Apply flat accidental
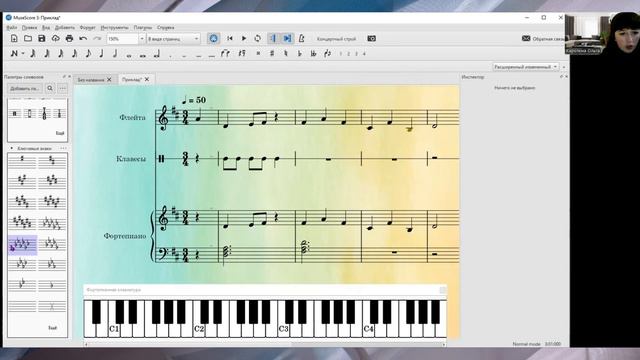The image size is (640, 360). click(x=300, y=53)
